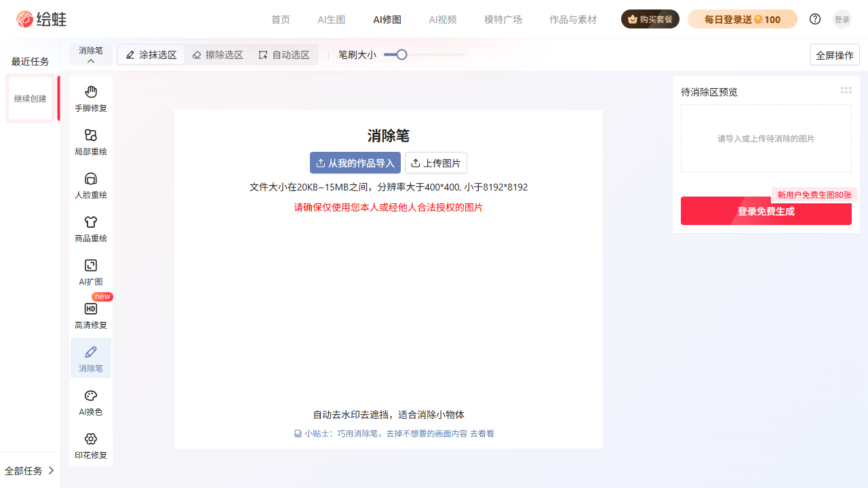Go to the AI生图 tab
Viewport: 868px width, 488px height.
click(x=332, y=20)
